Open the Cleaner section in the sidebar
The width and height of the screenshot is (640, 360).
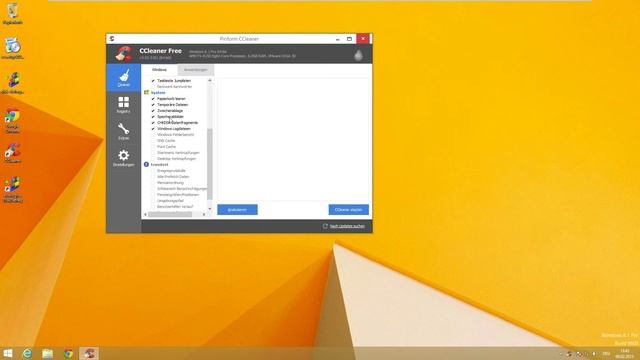124,78
